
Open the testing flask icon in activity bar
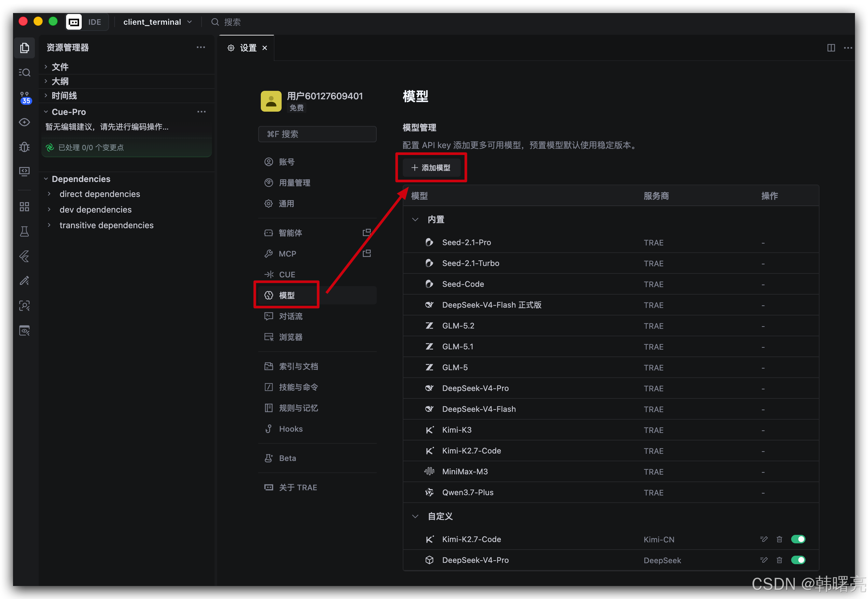pyautogui.click(x=24, y=231)
